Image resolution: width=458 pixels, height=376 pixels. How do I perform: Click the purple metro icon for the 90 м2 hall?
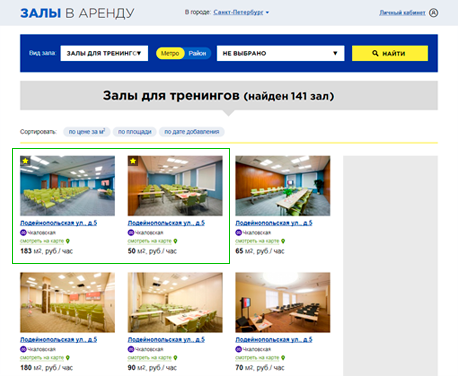point(131,349)
